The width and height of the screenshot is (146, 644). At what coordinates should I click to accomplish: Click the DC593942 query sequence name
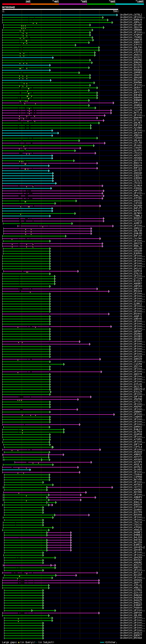pyautogui.click(x=8, y=7)
